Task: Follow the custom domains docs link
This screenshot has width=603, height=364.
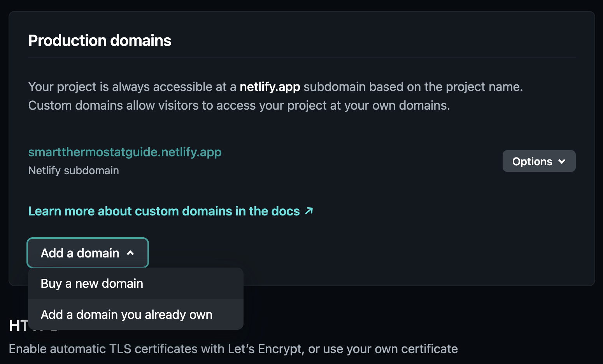Action: point(164,211)
